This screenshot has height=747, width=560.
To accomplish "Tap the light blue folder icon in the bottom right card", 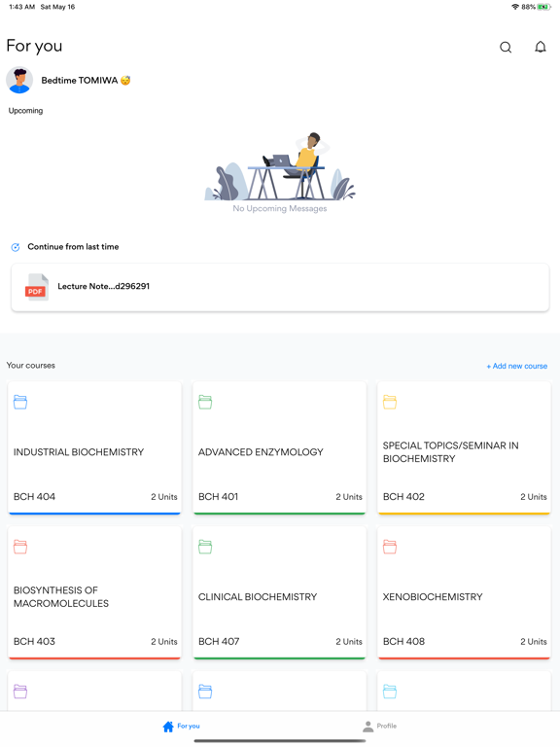I will pyautogui.click(x=390, y=692).
